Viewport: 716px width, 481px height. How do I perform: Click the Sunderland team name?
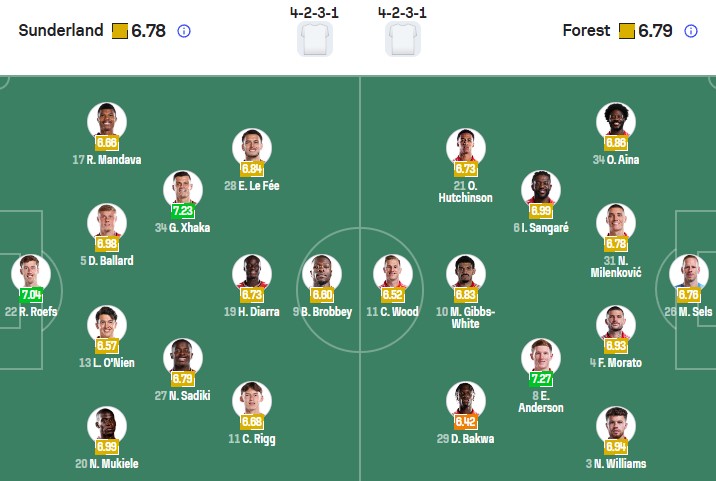tap(61, 31)
